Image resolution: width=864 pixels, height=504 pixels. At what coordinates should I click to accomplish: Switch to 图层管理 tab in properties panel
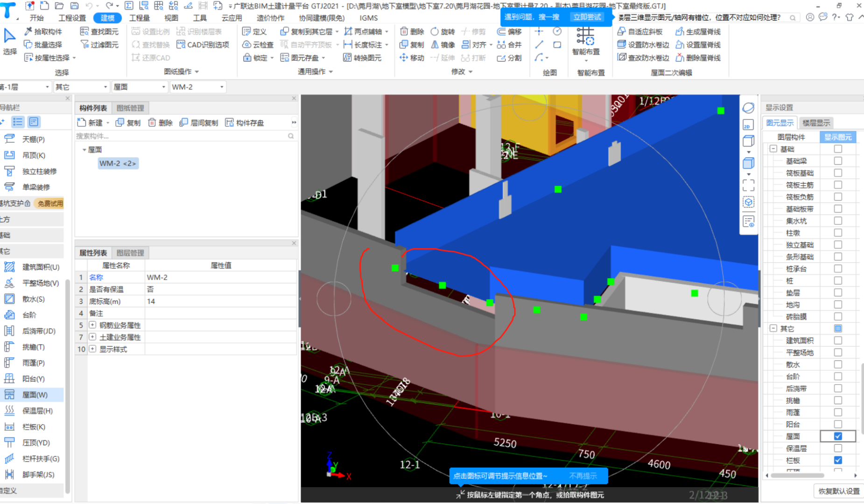click(x=130, y=252)
